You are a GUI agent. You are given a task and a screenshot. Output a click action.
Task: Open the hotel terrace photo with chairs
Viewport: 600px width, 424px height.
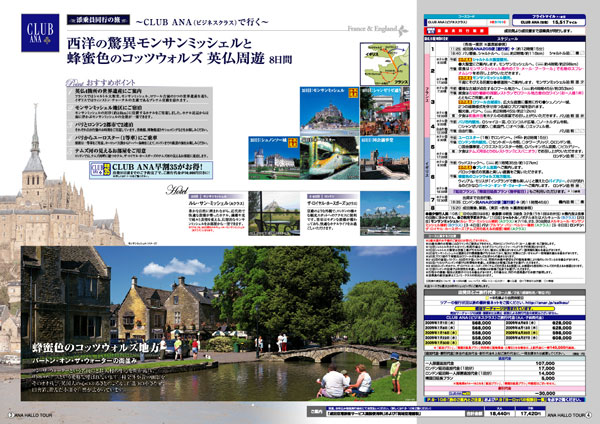tap(274, 213)
